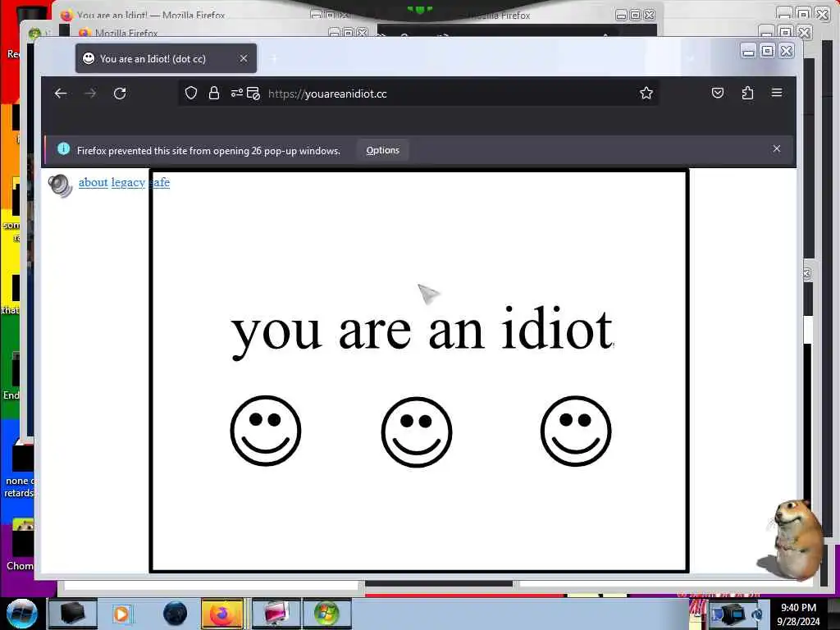
Task: Open the "legacy" link on the page
Action: [128, 182]
